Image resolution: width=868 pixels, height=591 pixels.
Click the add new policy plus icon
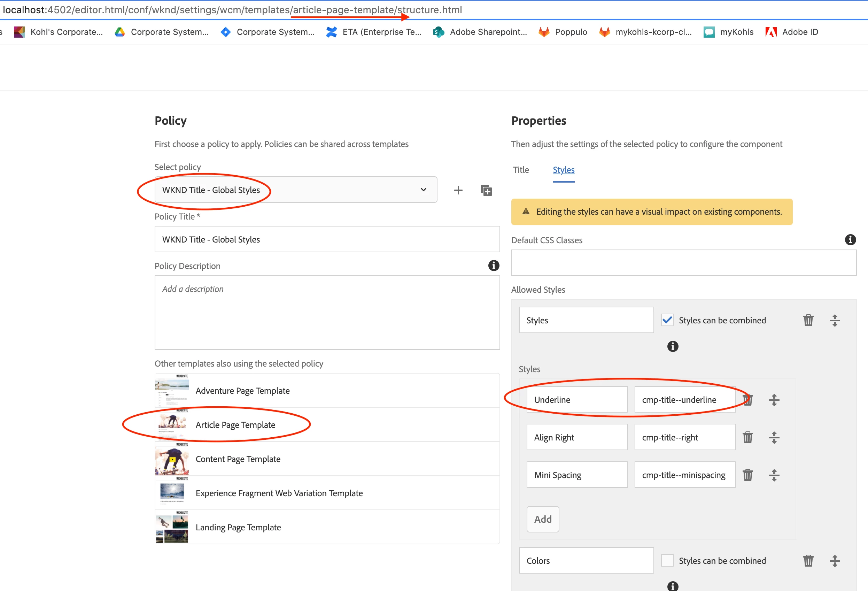tap(458, 190)
